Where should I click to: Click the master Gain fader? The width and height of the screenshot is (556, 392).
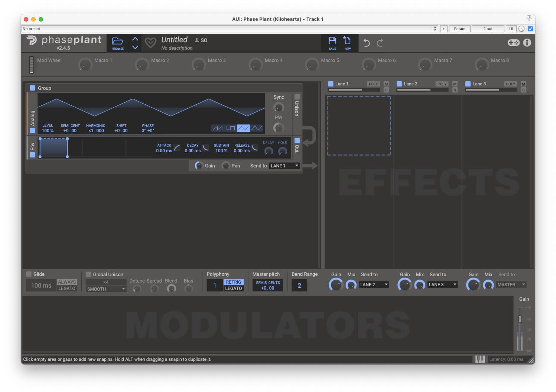(520, 319)
